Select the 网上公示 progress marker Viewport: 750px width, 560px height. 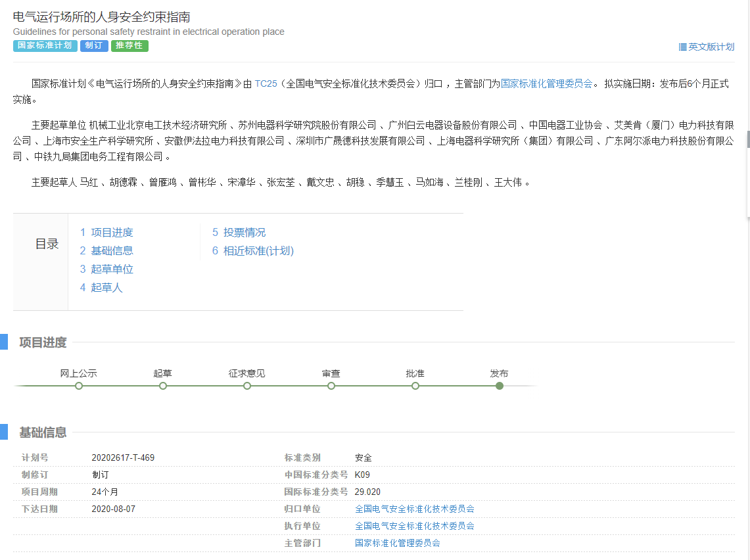[79, 386]
